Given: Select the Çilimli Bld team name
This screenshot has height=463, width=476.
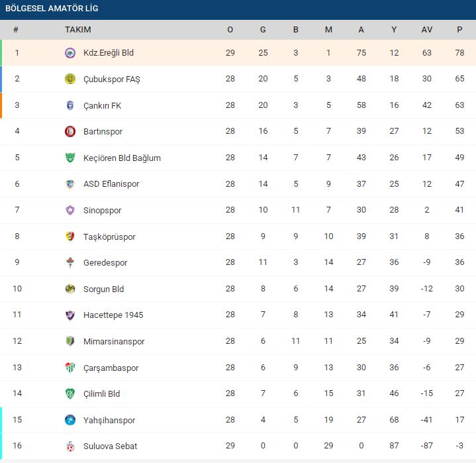Looking at the screenshot, I should (x=101, y=393).
